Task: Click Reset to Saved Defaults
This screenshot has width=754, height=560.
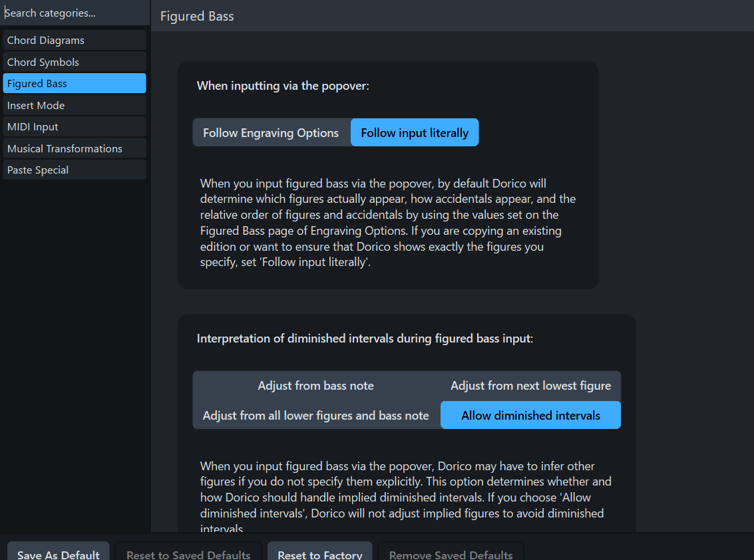Action: tap(188, 553)
